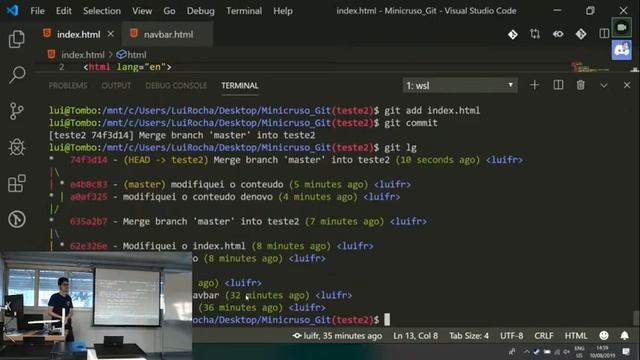
Task: Click html element in the breadcrumb
Action: pyautogui.click(x=132, y=55)
